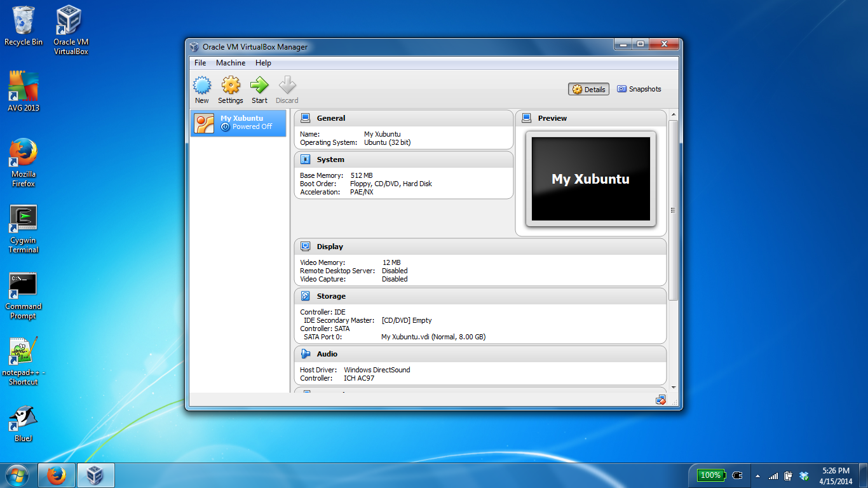This screenshot has width=868, height=488.
Task: Click the greyed-out Discard toolbar icon
Action: pyautogui.click(x=287, y=85)
